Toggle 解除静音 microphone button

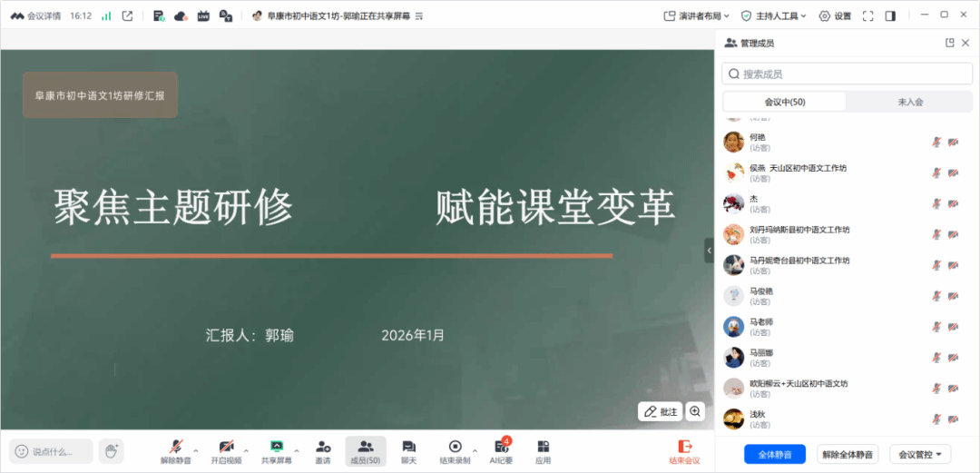176,451
